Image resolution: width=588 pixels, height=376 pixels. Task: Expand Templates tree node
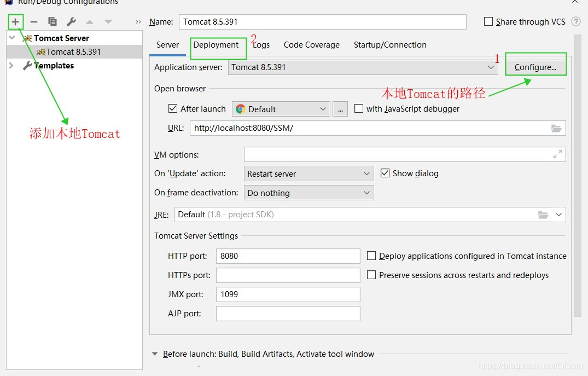coord(11,65)
